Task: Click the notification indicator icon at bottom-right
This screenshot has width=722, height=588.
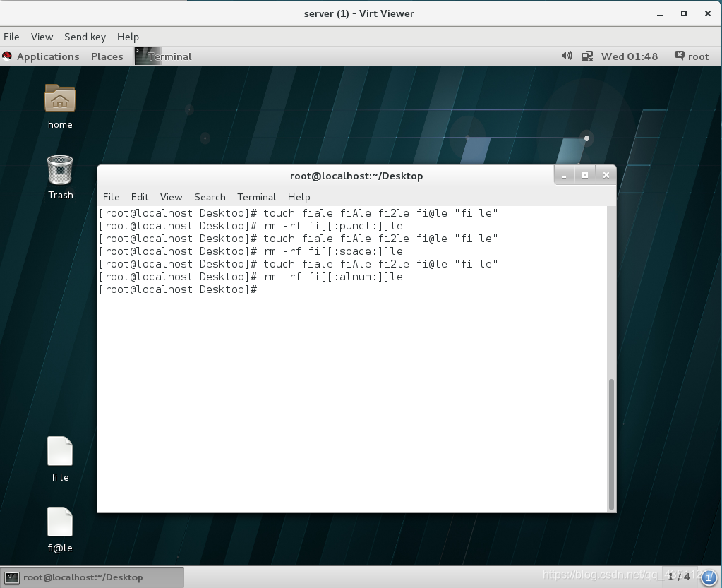Action: coord(709,577)
